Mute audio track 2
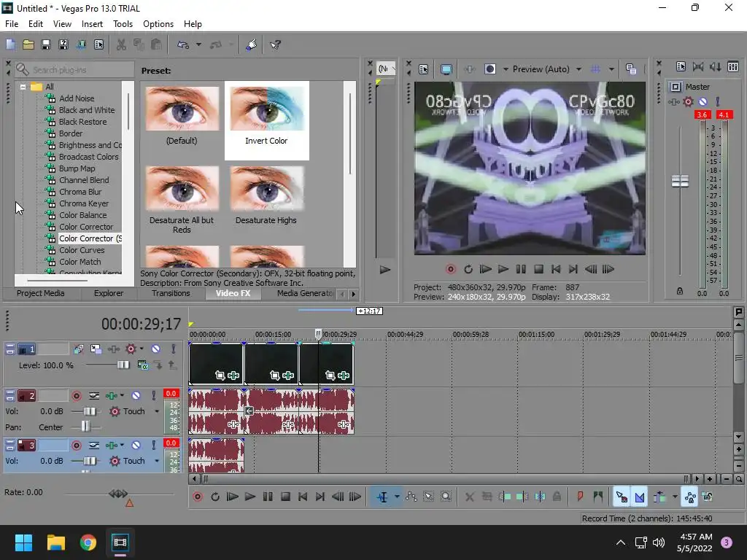 [136, 395]
